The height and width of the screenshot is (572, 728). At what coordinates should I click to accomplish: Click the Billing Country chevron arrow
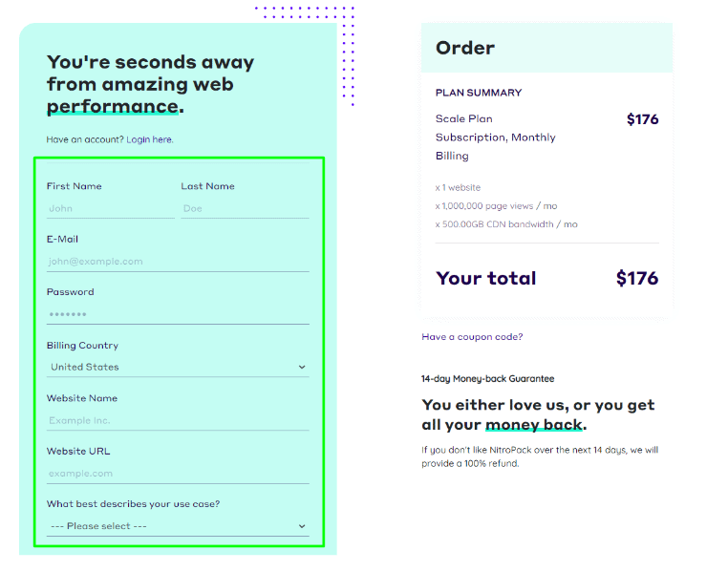pos(302,367)
